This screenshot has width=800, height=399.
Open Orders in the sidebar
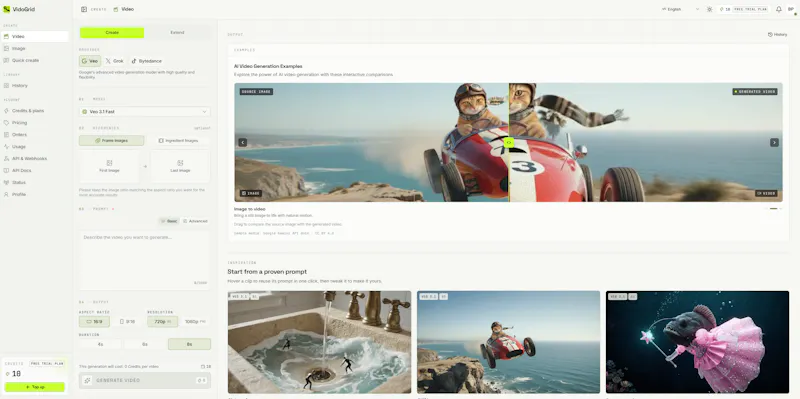click(x=34, y=135)
